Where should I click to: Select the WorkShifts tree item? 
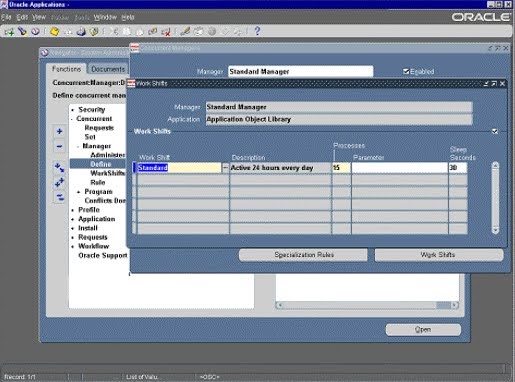point(107,173)
